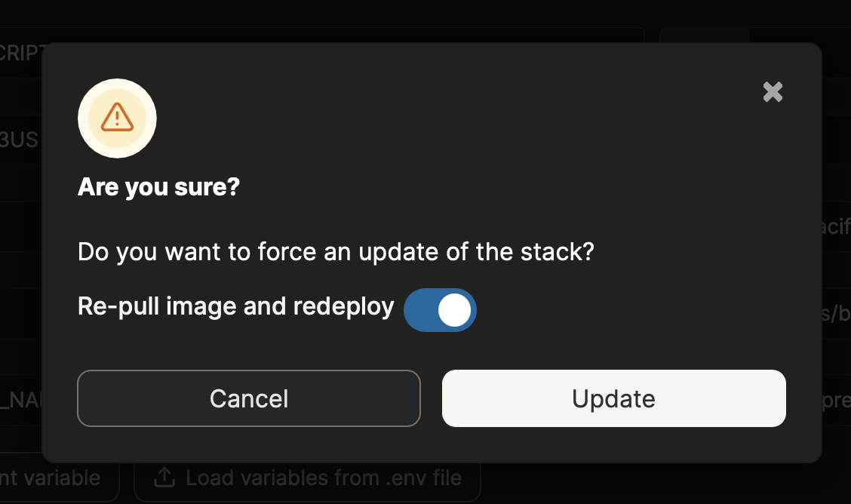The image size is (851, 504).
Task: Close the confirmation dialog with the X icon
Action: 773,92
